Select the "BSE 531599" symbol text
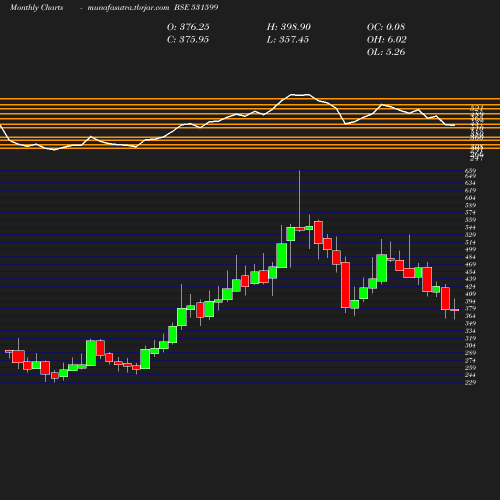The height and width of the screenshot is (500, 500). click(196, 7)
